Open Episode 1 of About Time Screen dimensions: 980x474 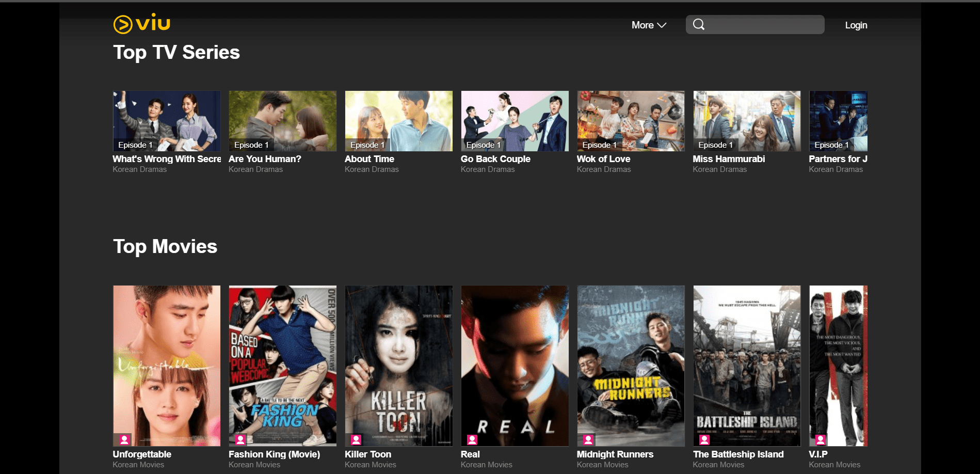398,121
